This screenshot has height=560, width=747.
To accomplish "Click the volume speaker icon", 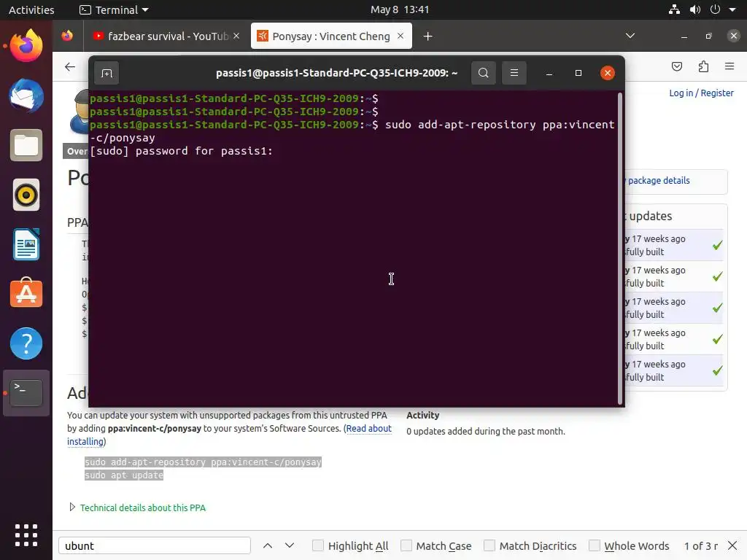I will coord(695,9).
